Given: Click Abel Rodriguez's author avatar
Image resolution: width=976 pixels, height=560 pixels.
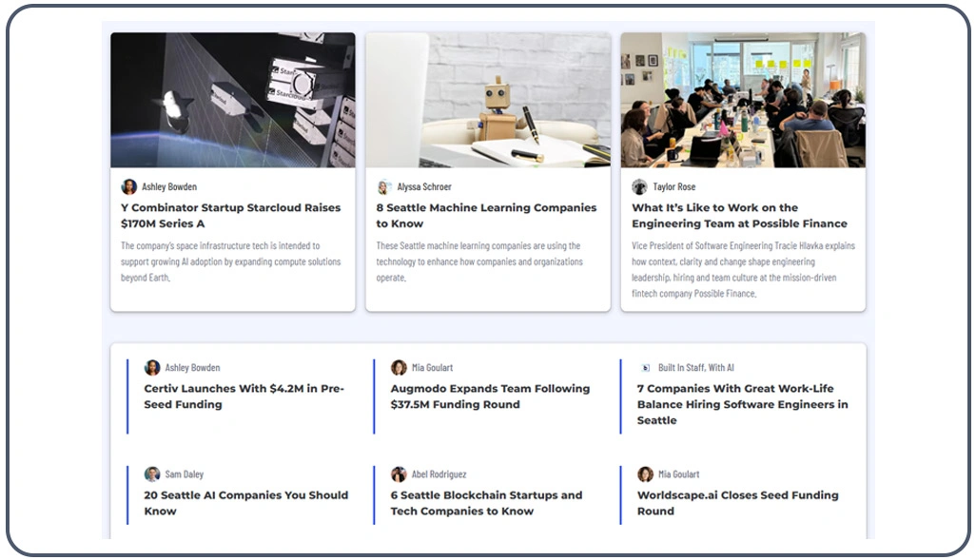Looking at the screenshot, I should 399,474.
